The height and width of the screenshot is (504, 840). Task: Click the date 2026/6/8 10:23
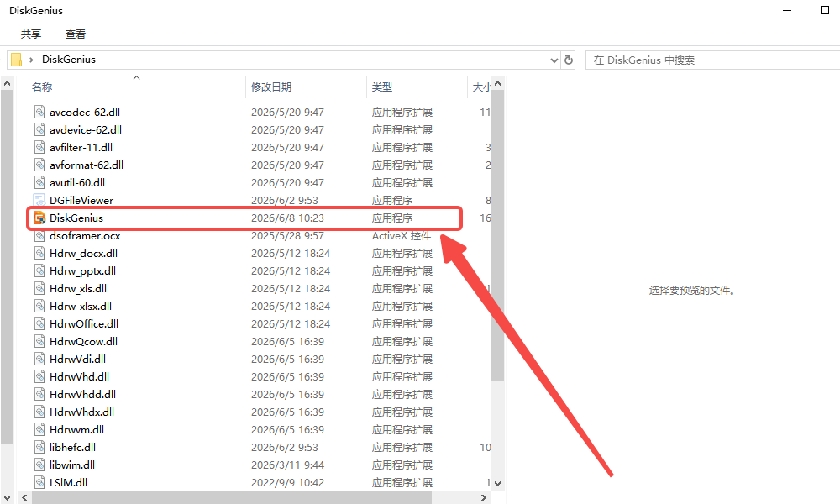pos(287,218)
